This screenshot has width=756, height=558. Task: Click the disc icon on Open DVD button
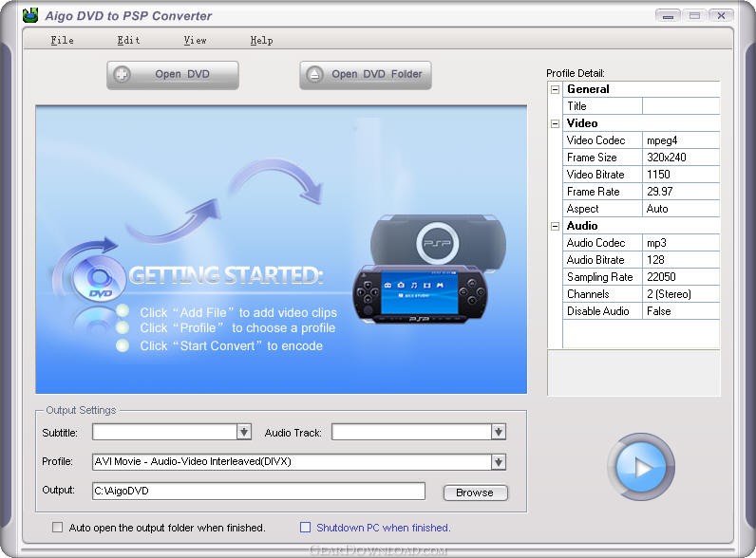click(122, 74)
